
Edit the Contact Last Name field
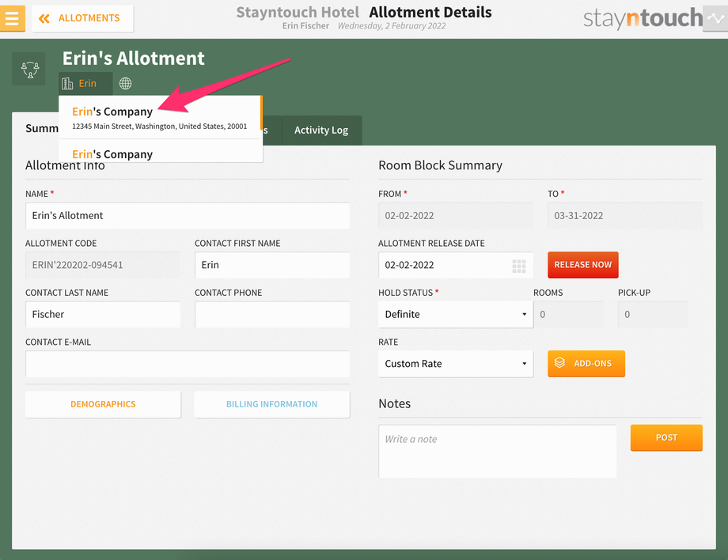click(103, 315)
